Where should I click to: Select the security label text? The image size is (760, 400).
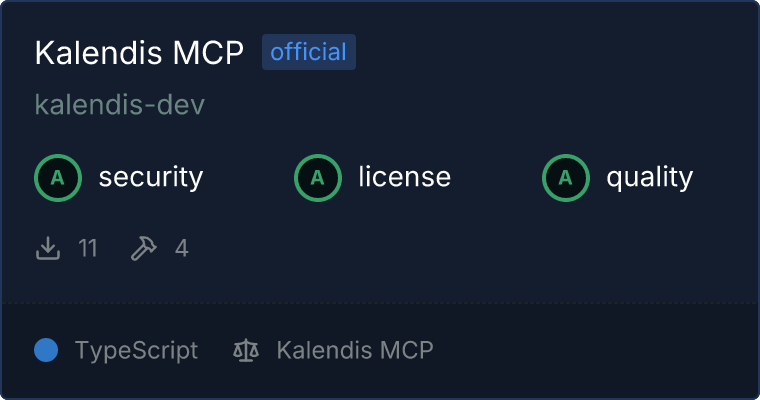[151, 177]
